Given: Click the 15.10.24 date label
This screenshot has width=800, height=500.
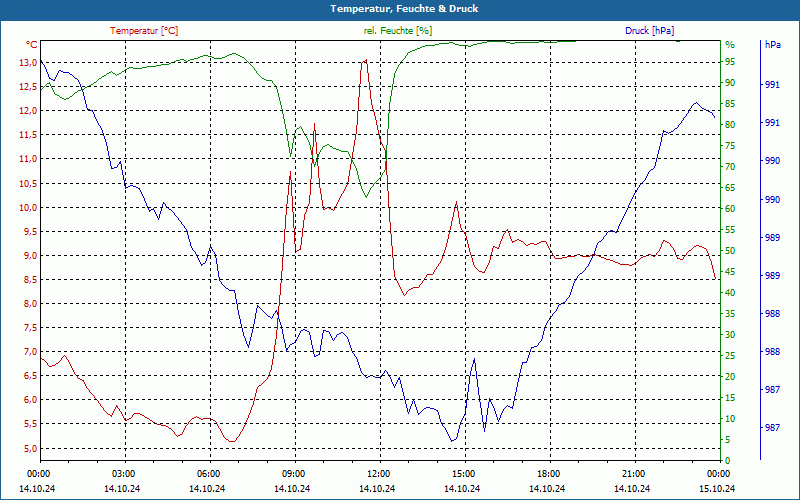Looking at the screenshot, I should tap(717, 488).
